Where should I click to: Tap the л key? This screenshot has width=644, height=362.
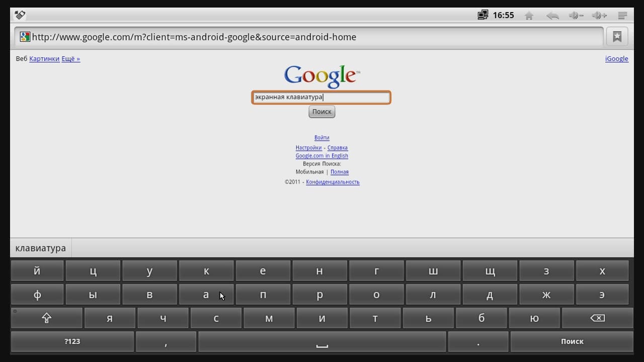pyautogui.click(x=433, y=295)
